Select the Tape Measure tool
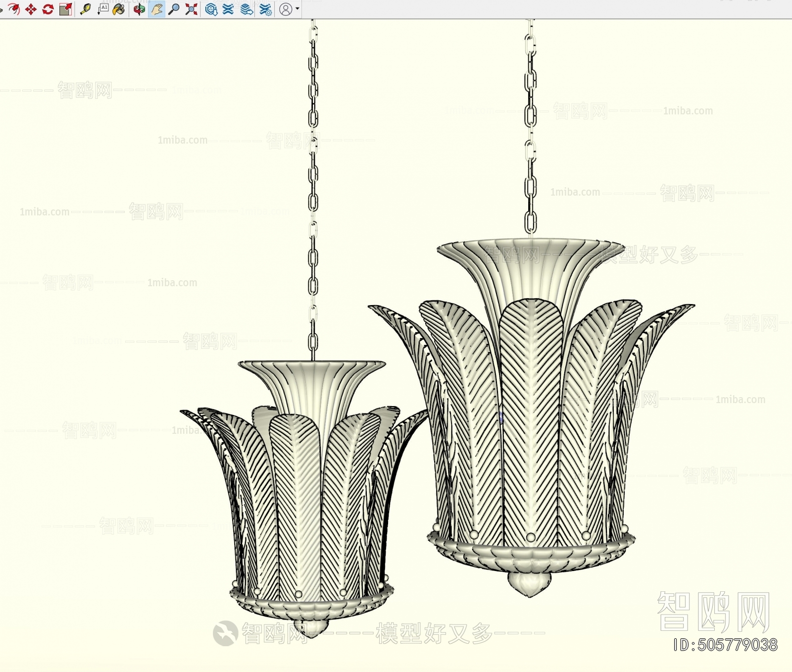 [x=85, y=9]
